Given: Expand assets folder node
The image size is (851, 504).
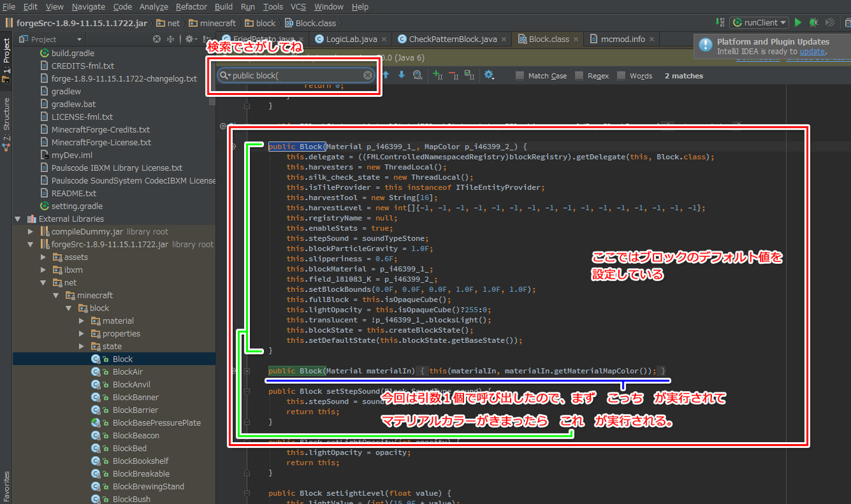Looking at the screenshot, I should (x=44, y=257).
